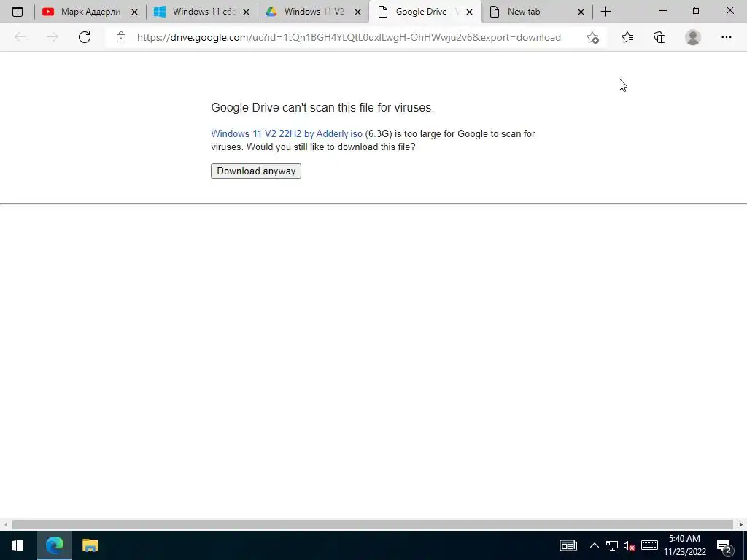Restore down the browser window
The height and width of the screenshot is (560, 747).
pyautogui.click(x=697, y=10)
